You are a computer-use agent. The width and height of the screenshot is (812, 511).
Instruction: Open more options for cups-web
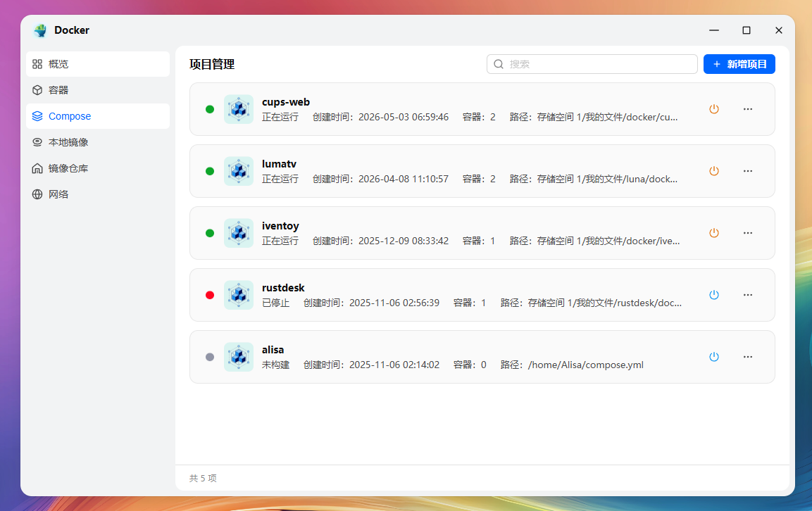(x=748, y=109)
